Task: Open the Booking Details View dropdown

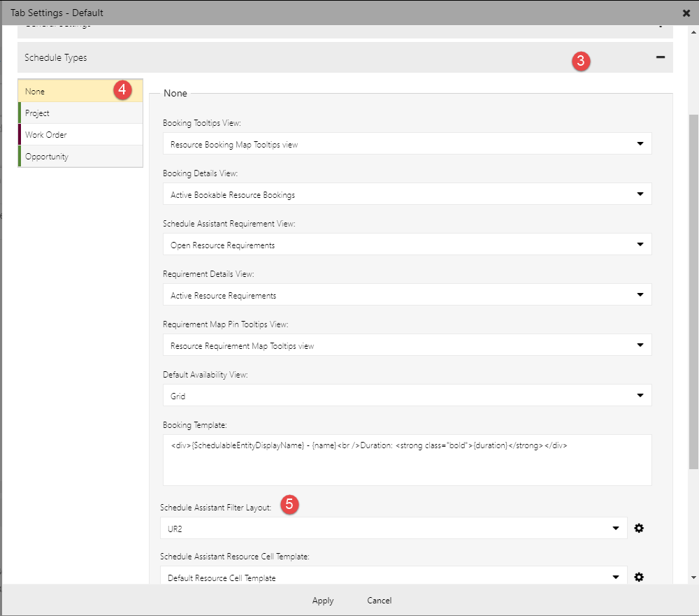Action: point(639,194)
